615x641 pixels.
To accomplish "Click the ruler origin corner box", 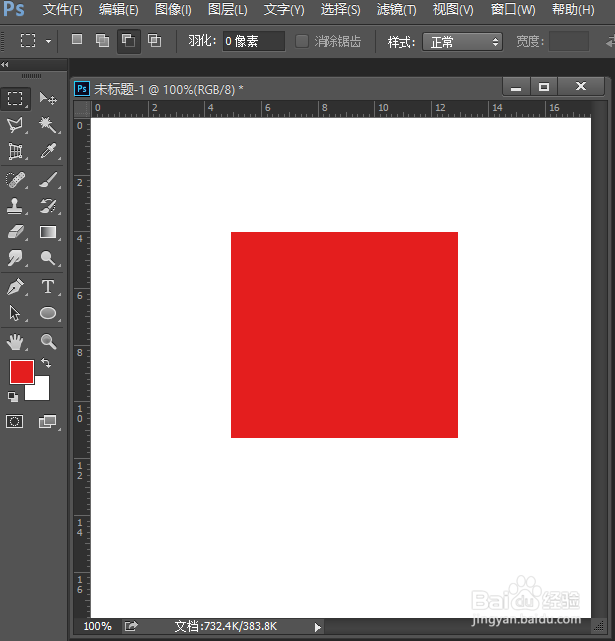I will click(x=82, y=109).
